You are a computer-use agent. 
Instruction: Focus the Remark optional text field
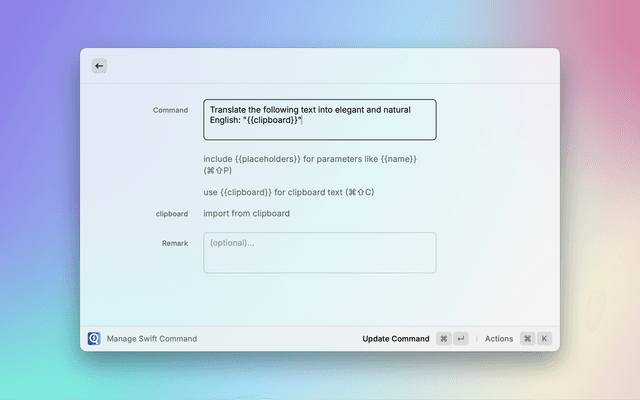[x=319, y=253]
